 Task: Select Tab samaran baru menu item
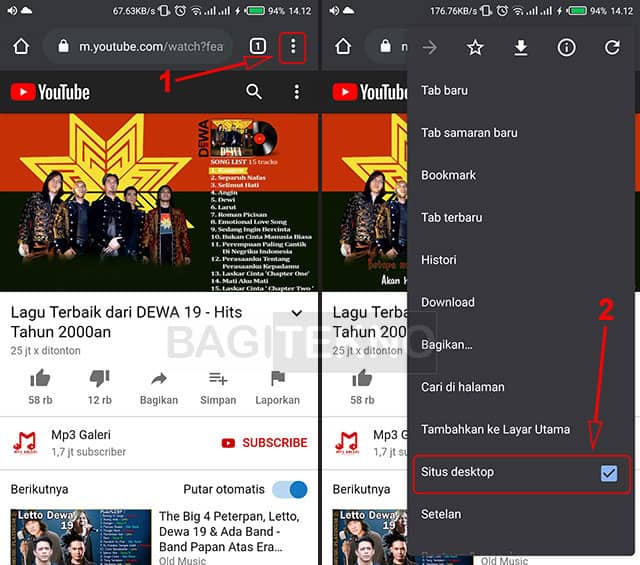tap(521, 133)
